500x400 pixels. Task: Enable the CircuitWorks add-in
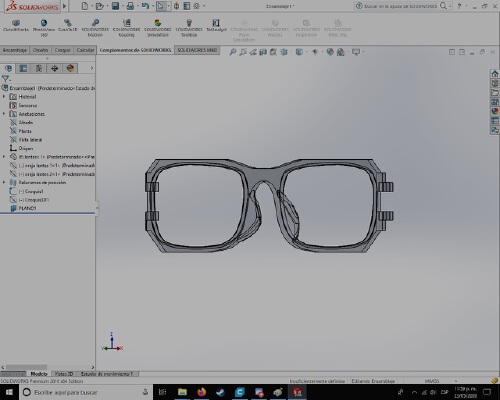tap(16, 26)
